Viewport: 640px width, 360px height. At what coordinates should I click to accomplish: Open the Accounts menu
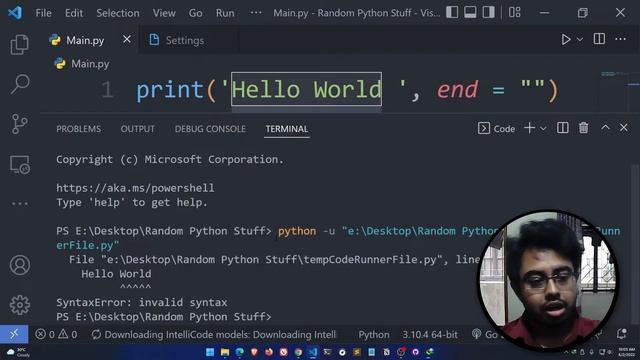coord(20,265)
